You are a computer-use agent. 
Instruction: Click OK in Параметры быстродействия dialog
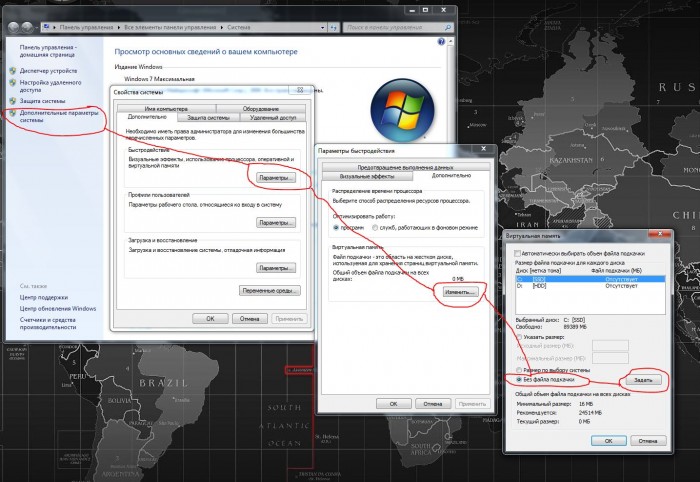click(393, 403)
